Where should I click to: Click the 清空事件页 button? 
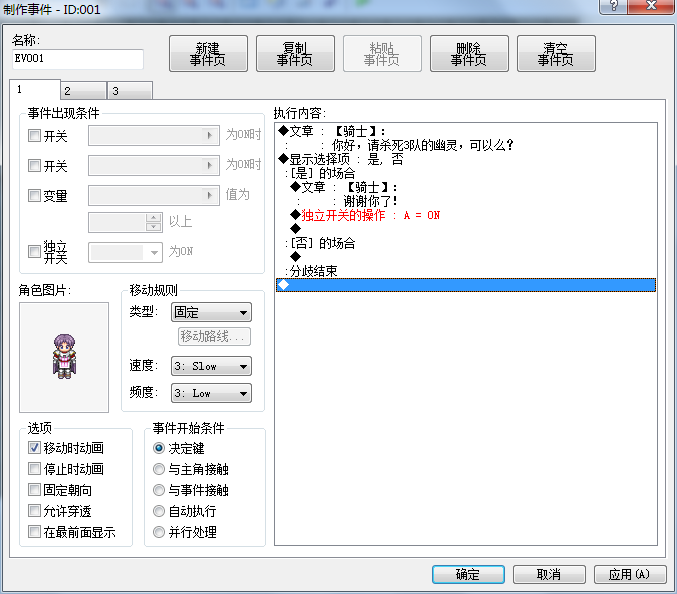click(556, 54)
